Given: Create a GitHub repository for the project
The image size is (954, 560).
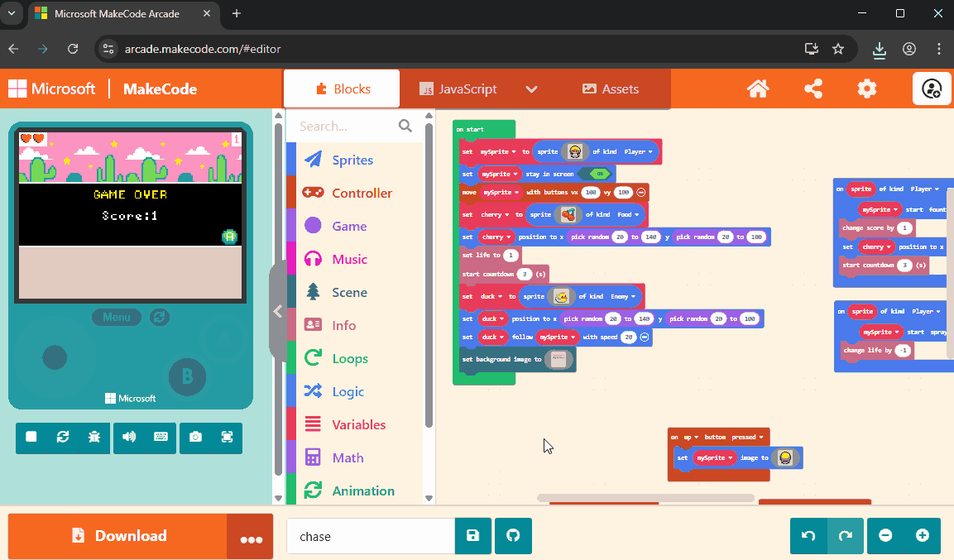Looking at the screenshot, I should (513, 536).
